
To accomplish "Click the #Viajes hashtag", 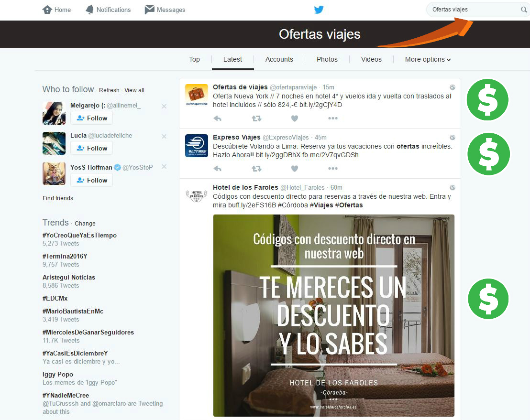I will tap(321, 205).
